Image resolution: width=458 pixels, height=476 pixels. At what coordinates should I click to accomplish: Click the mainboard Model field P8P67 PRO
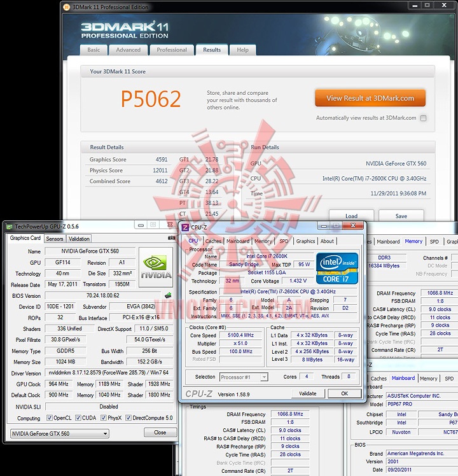click(422, 404)
